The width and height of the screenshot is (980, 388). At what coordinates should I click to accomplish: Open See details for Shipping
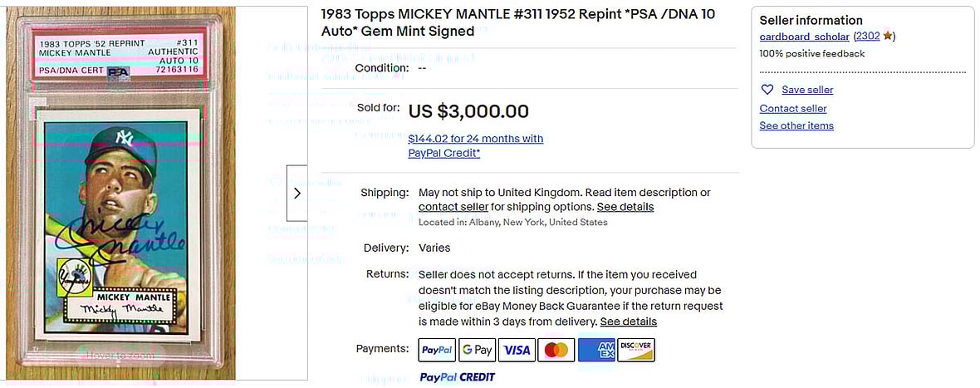[x=625, y=207]
